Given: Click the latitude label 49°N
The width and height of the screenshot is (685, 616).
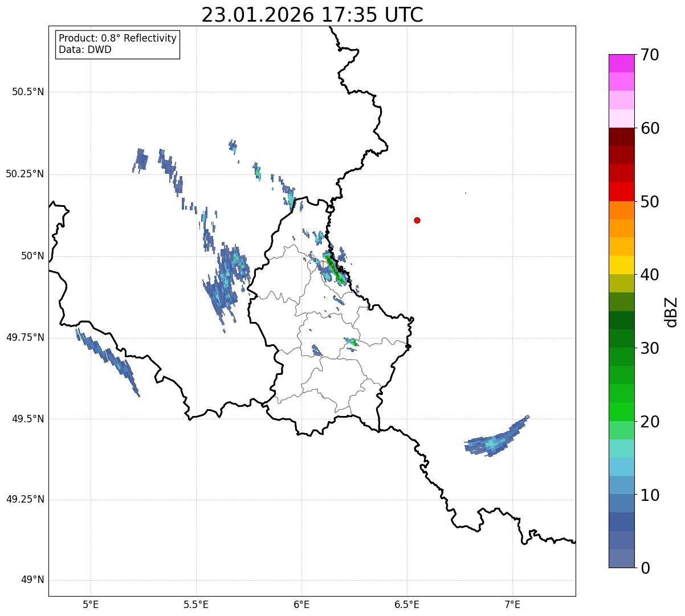Looking at the screenshot, I should click(x=32, y=580).
